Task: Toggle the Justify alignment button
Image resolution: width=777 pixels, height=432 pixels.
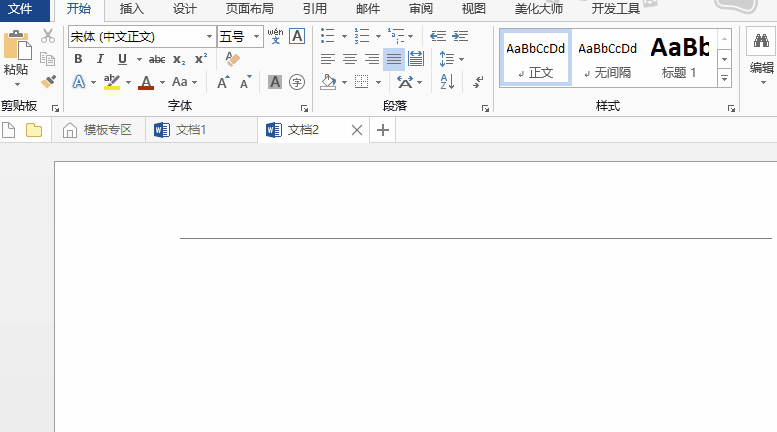Action: click(x=394, y=59)
